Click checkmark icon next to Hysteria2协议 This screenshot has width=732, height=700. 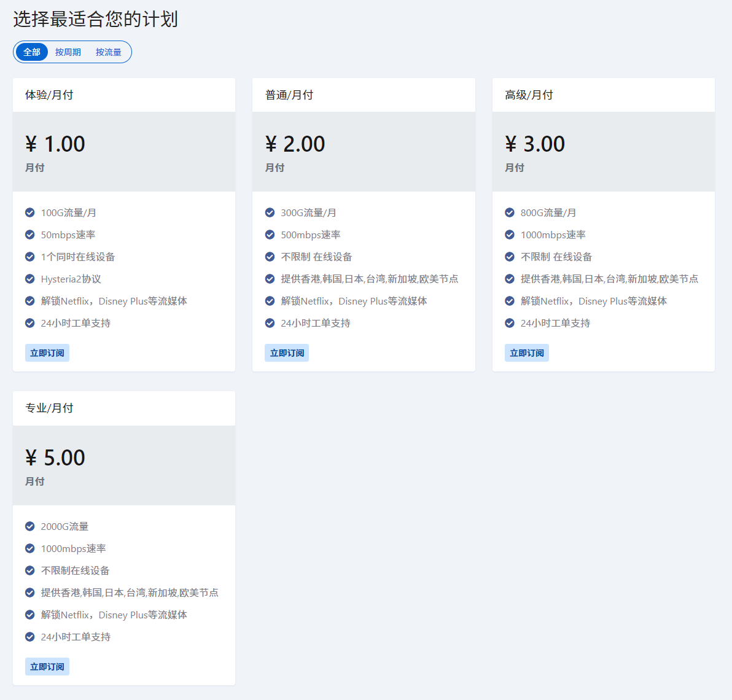click(x=30, y=279)
